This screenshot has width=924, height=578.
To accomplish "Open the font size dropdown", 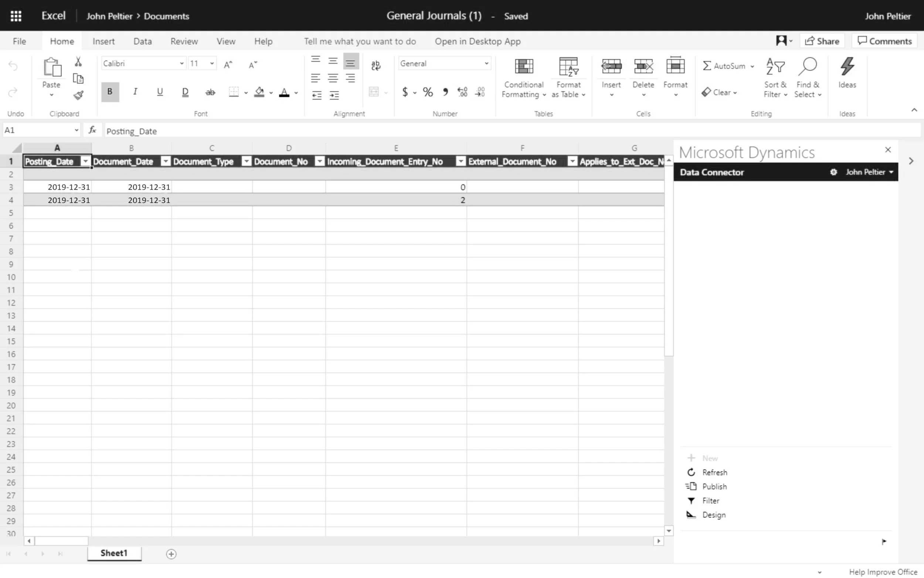I will [212, 63].
